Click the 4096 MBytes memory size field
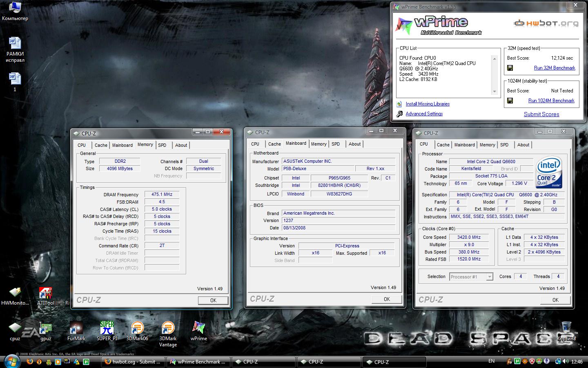588x368 pixels. pyautogui.click(x=120, y=168)
